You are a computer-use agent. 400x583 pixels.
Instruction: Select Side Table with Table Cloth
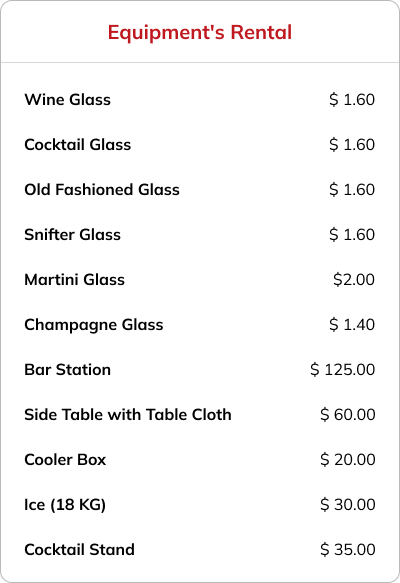tap(128, 415)
